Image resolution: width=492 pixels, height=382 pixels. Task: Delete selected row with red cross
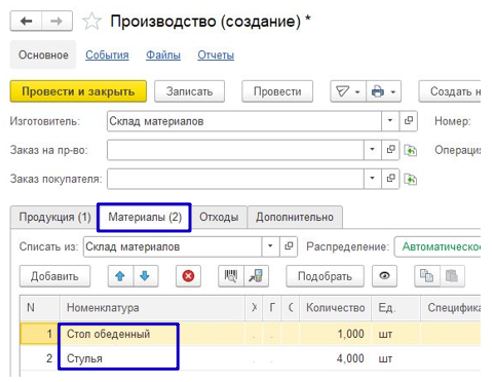188,276
